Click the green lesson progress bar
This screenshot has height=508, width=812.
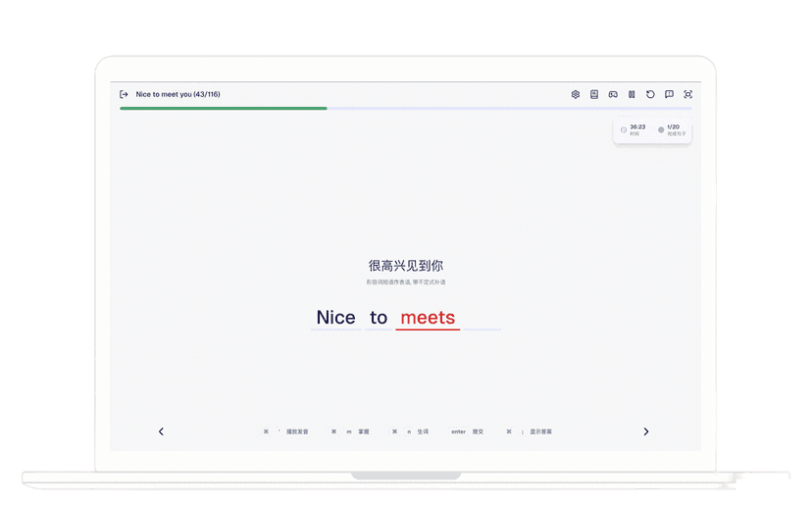click(224, 108)
